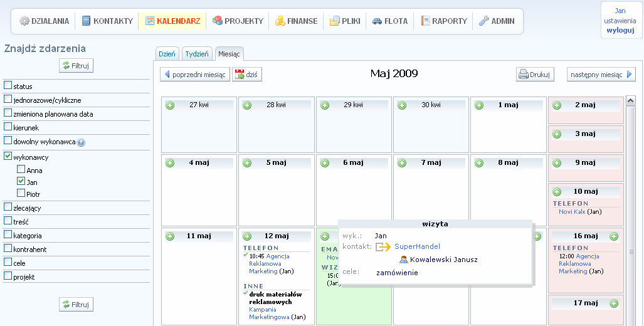
Task: Go to poprzedni miesiąc
Action: 194,75
